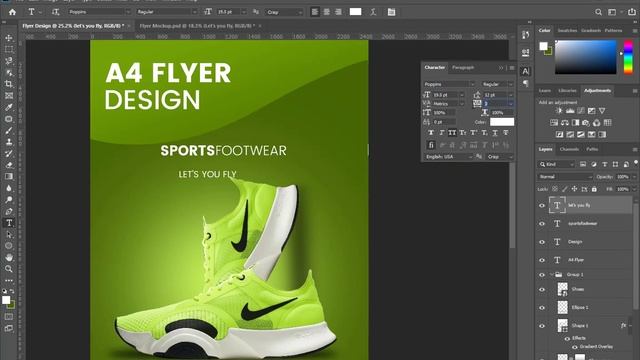Open Metrics kerning dropdown in Character panel
Screen dimensions: 640x360
click(x=462, y=104)
